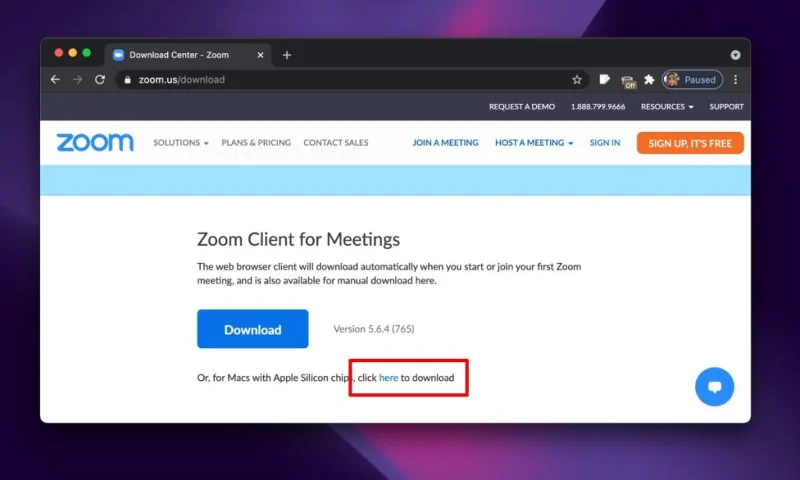Expand the Host a Meeting dropdown
Viewport: 800px width, 480px height.
coord(534,143)
